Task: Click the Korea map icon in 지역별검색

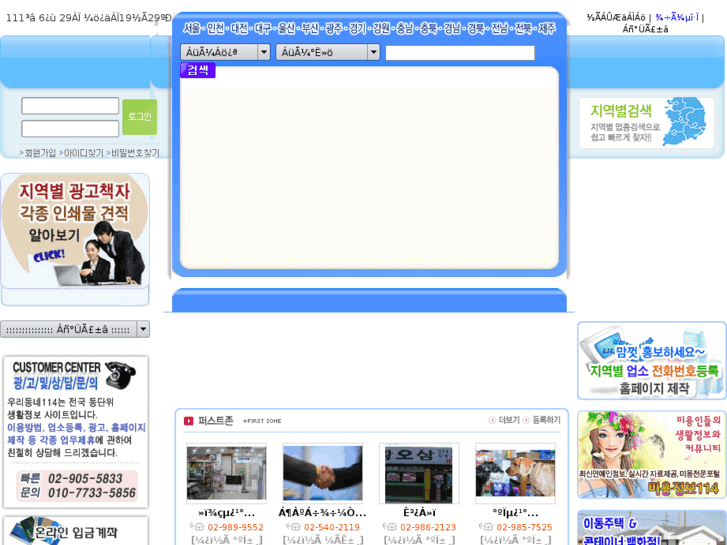Action: (683, 122)
